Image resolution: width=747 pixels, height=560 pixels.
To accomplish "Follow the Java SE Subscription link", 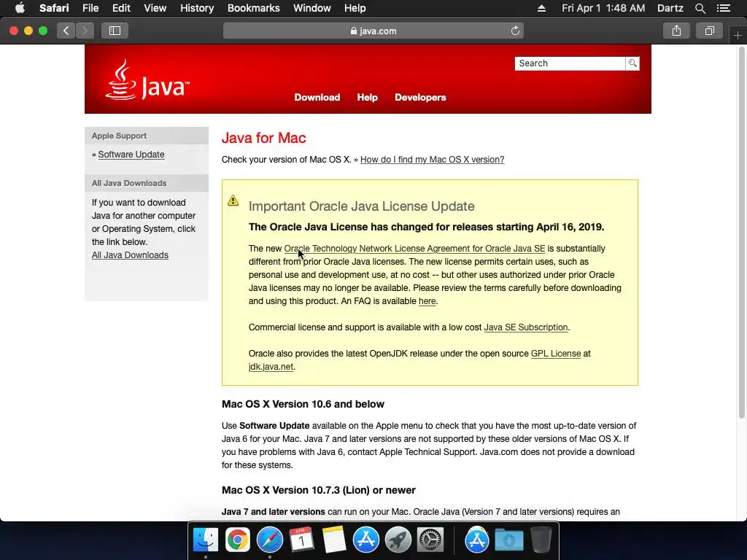I will point(526,327).
